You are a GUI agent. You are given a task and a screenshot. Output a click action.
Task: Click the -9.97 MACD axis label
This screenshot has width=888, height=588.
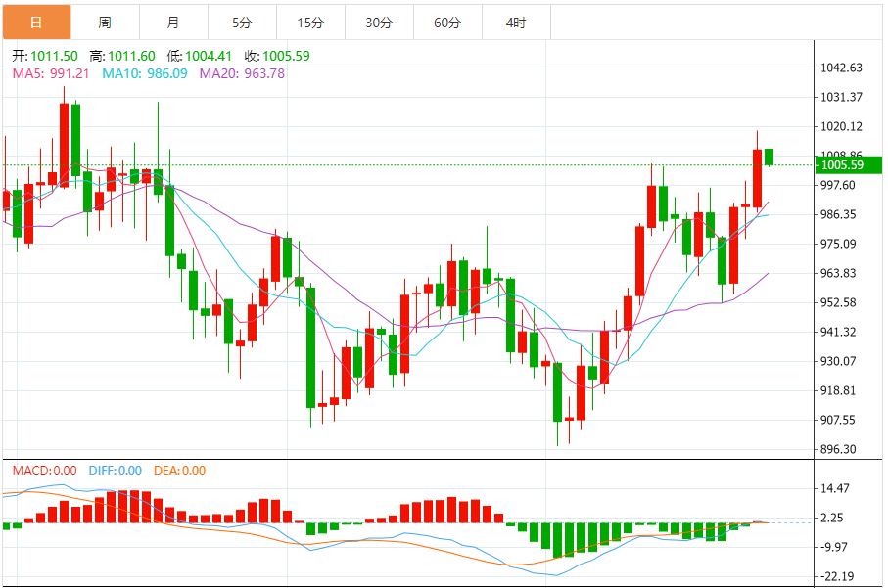pos(834,547)
